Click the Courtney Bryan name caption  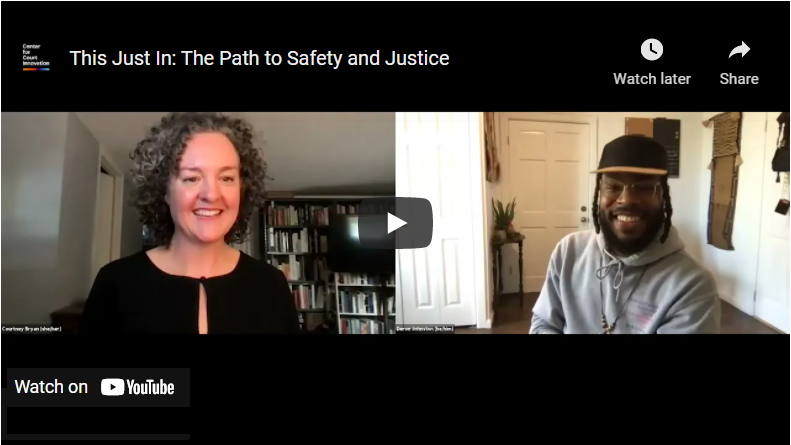32,329
